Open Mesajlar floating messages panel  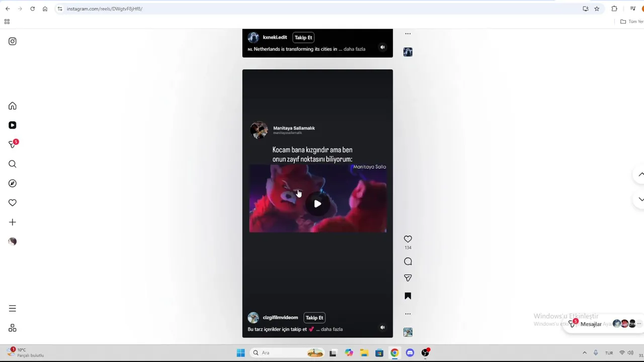click(604, 324)
